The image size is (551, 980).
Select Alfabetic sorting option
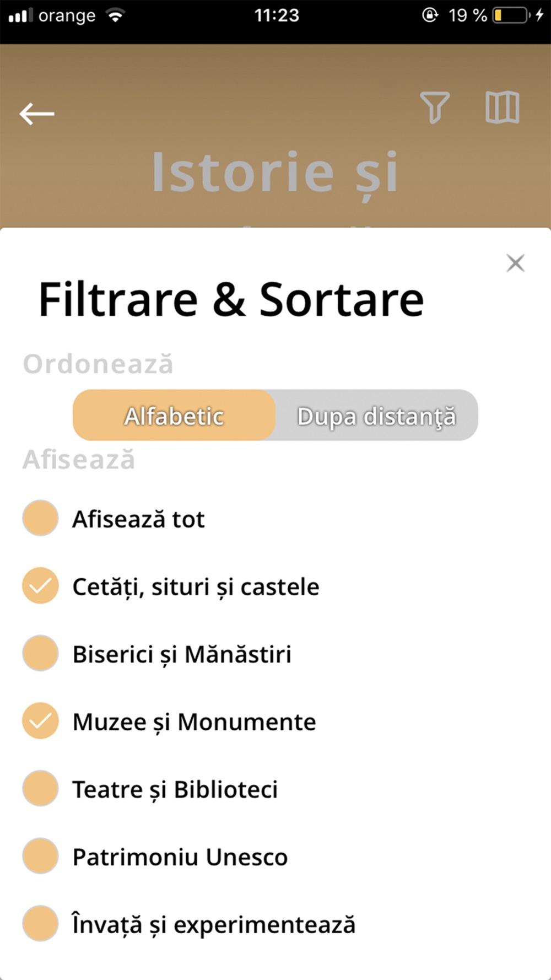[174, 416]
